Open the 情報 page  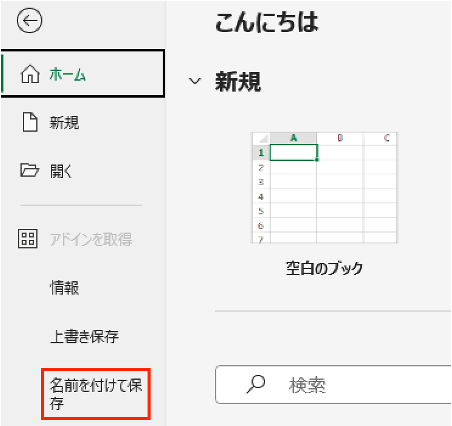pos(83,287)
